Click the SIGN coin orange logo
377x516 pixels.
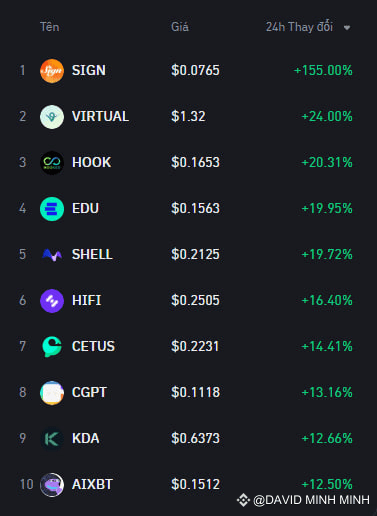click(x=52, y=71)
